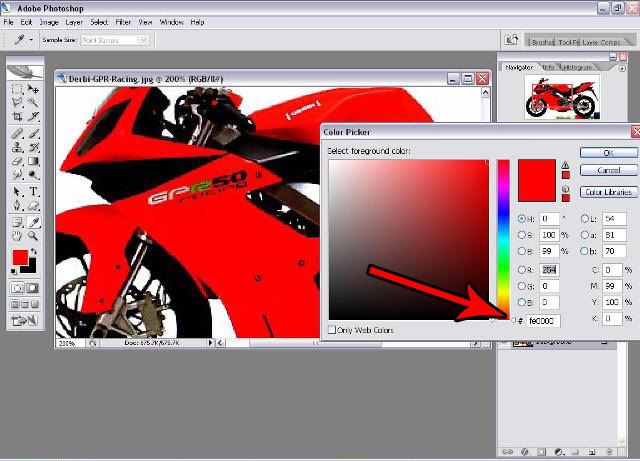Select the RGB blue B radio button

pos(521,302)
